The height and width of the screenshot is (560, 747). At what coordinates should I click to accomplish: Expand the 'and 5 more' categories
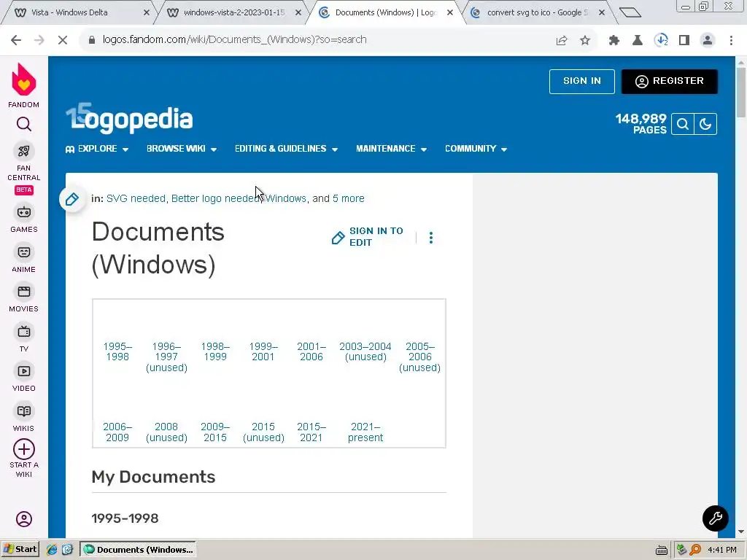348,198
